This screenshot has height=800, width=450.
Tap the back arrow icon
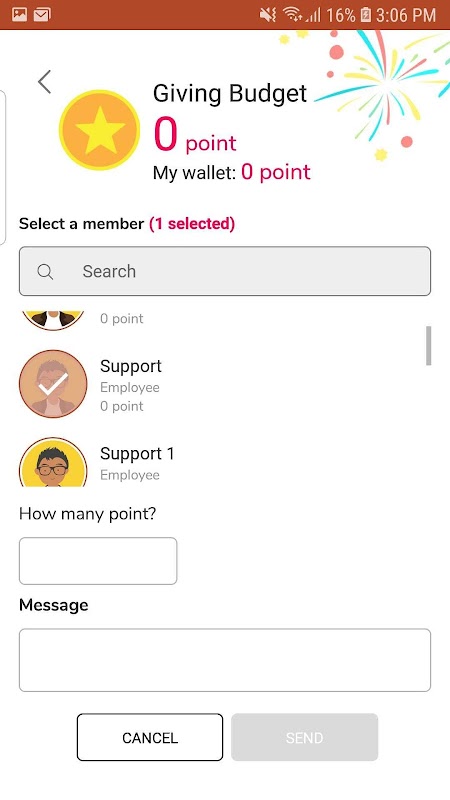point(44,82)
